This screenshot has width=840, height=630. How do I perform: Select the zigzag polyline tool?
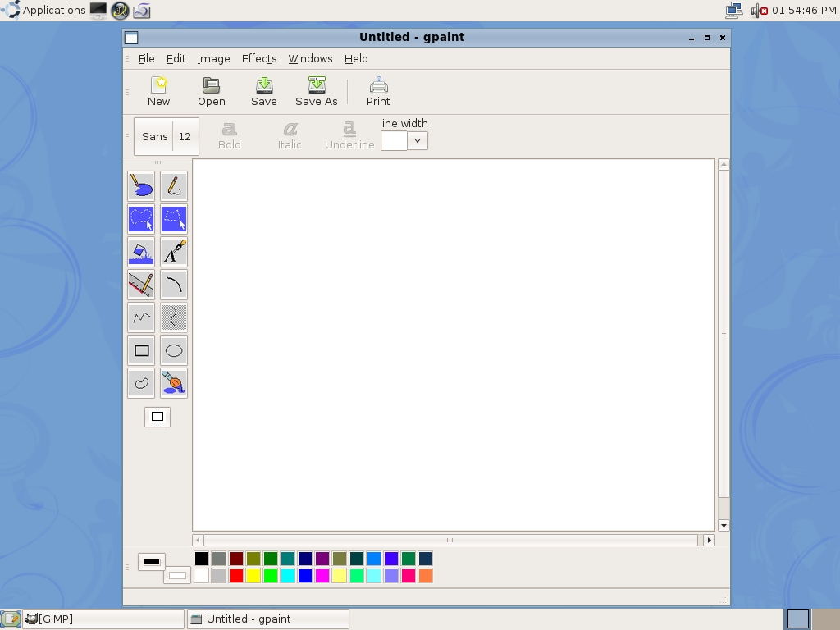coord(141,317)
